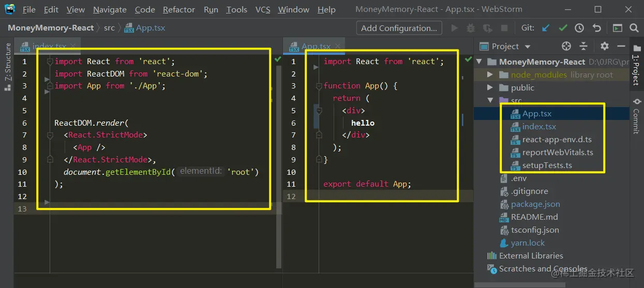The width and height of the screenshot is (644, 288).
Task: Open the Help menu
Action: tap(326, 9)
